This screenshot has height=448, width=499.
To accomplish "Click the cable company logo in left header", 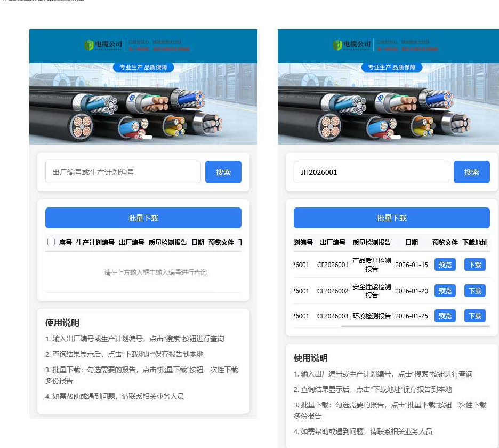I will pyautogui.click(x=103, y=45).
